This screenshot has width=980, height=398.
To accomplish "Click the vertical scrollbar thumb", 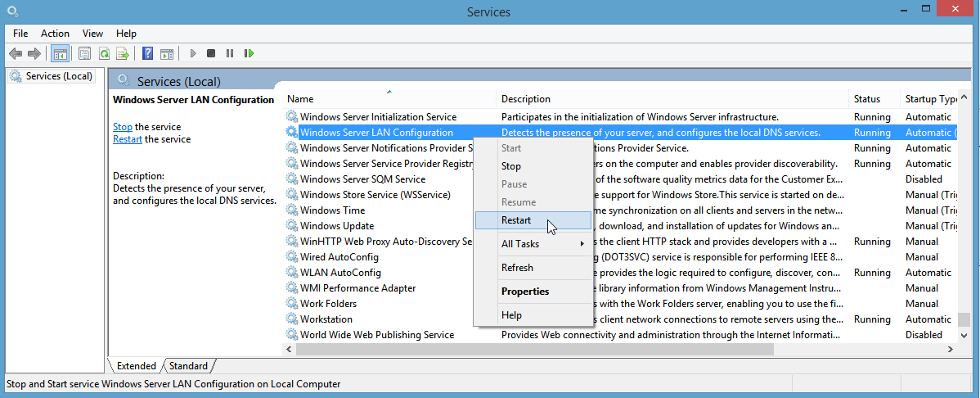I will [x=964, y=319].
